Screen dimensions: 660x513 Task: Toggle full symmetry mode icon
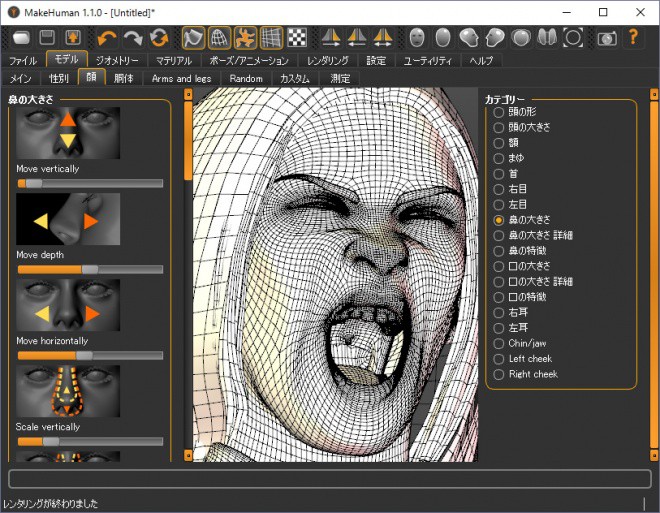tap(383, 38)
